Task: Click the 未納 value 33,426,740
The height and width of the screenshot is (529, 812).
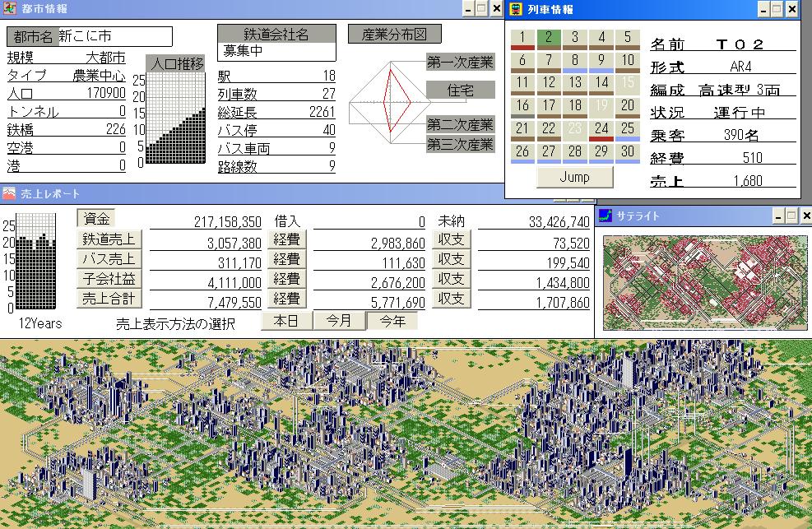Action: point(559,222)
